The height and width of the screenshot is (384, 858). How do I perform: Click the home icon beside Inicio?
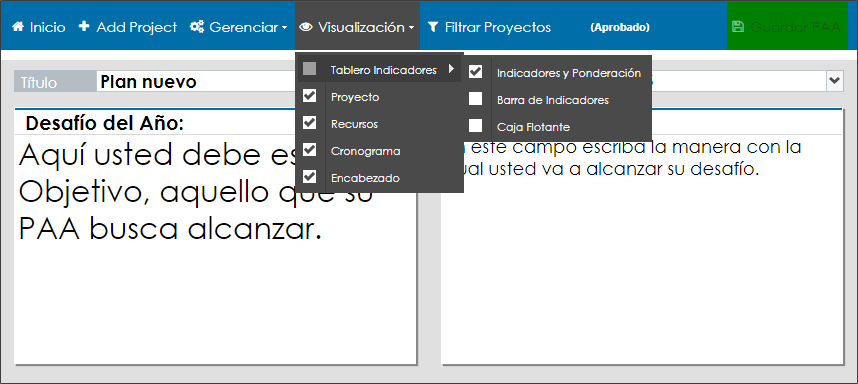18,27
